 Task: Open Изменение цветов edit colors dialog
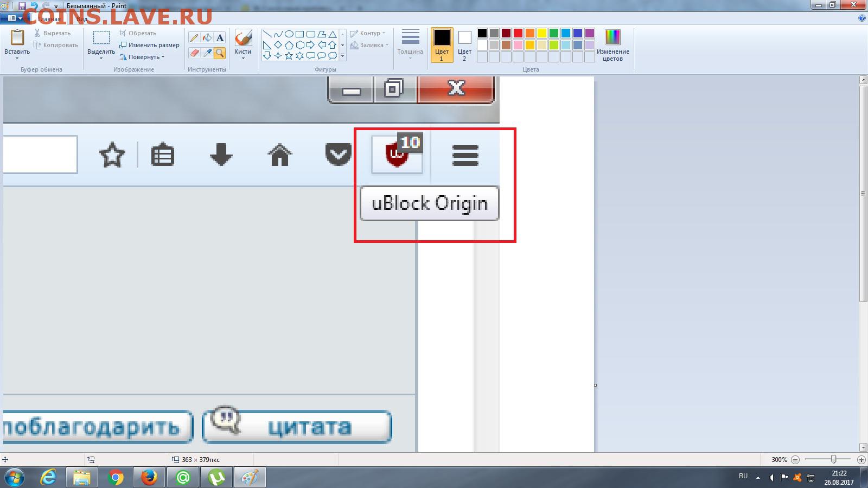[612, 45]
